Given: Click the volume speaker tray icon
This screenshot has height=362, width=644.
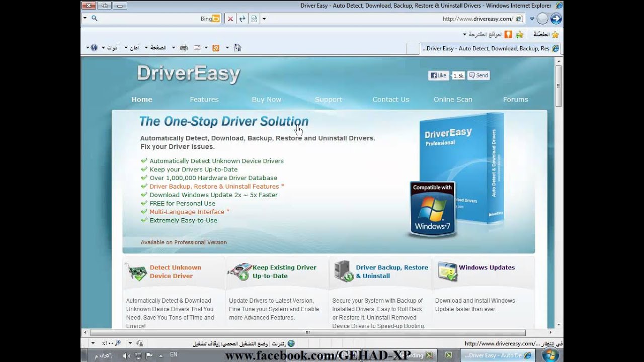Looking at the screenshot, I should (x=126, y=355).
